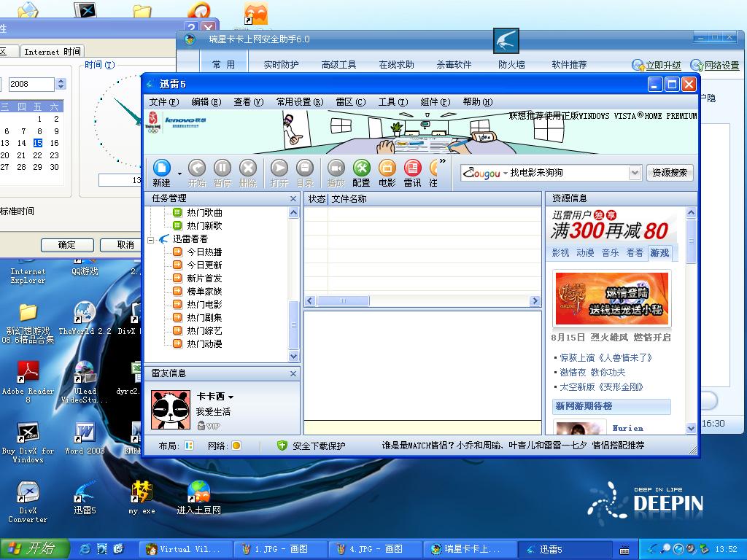Open the 惊骇上演《人兽情未了》 link
This screenshot has height=560, width=747.
[x=606, y=357]
